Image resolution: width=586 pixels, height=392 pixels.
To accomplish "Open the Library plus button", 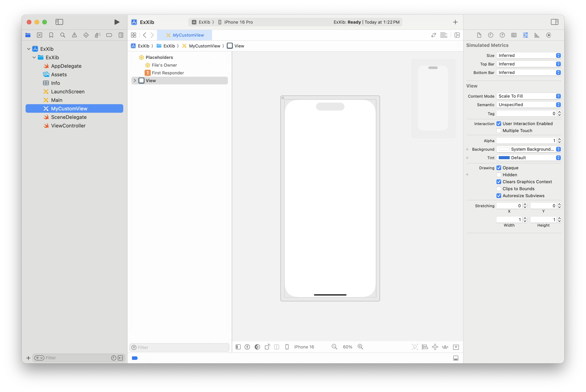I will [x=455, y=22].
